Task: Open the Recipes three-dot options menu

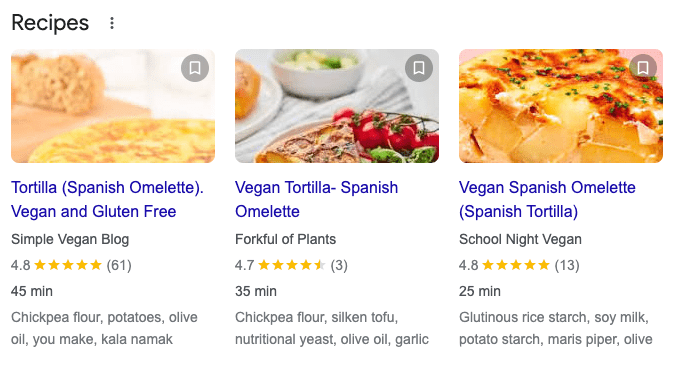Action: coord(112,23)
